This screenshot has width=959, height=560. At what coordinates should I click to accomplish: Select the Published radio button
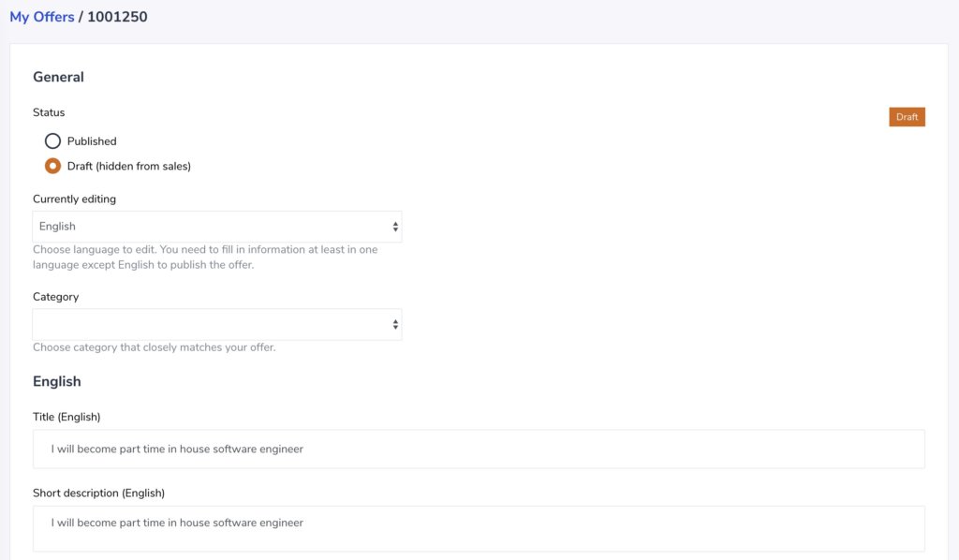[x=52, y=141]
